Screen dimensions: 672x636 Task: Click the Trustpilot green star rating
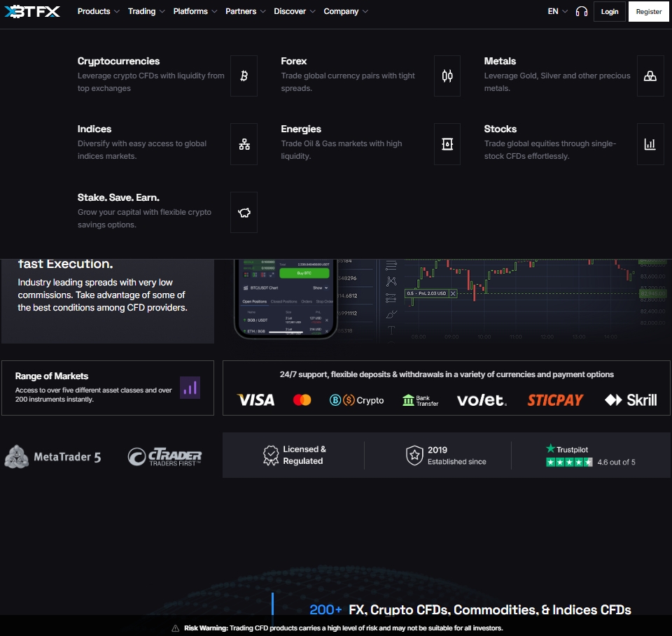click(x=569, y=462)
